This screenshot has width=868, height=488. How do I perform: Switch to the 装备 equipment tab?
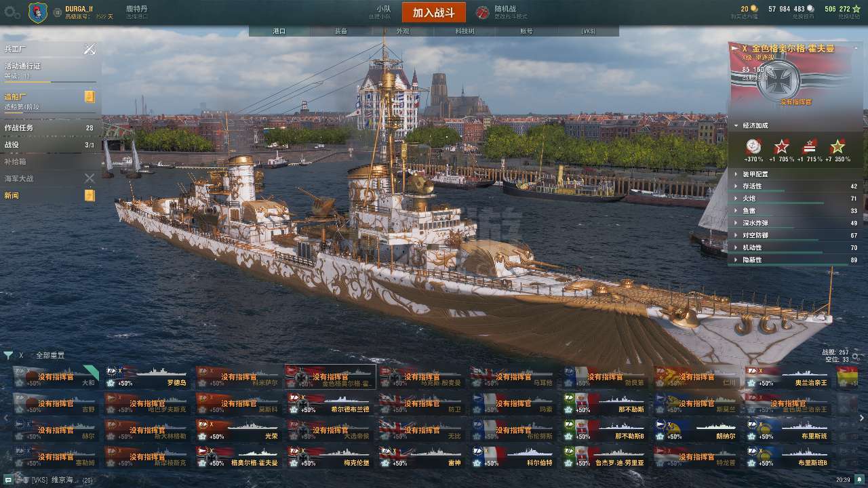pos(341,31)
